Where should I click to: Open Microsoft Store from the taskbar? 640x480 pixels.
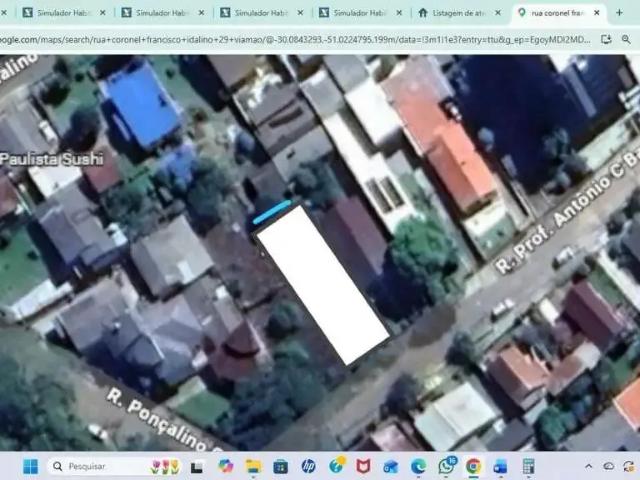coord(280,466)
